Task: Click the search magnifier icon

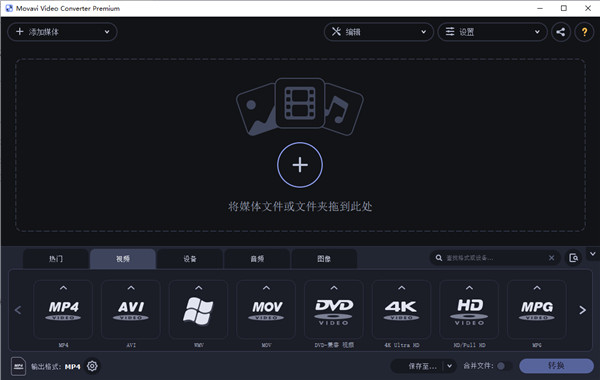Action: 439,258
